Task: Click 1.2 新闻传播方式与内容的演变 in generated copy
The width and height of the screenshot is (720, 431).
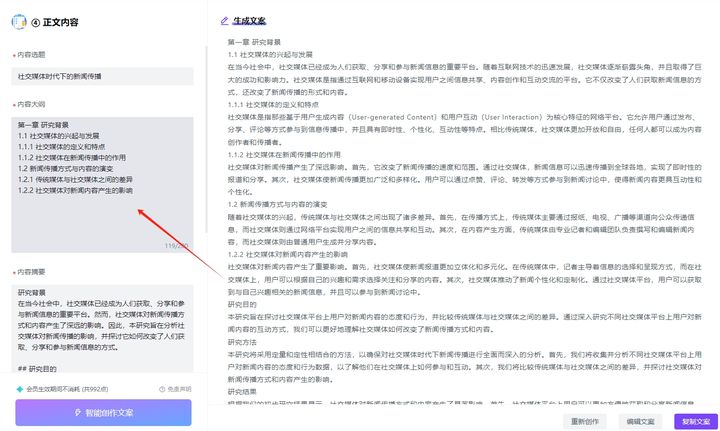Action: [277, 205]
